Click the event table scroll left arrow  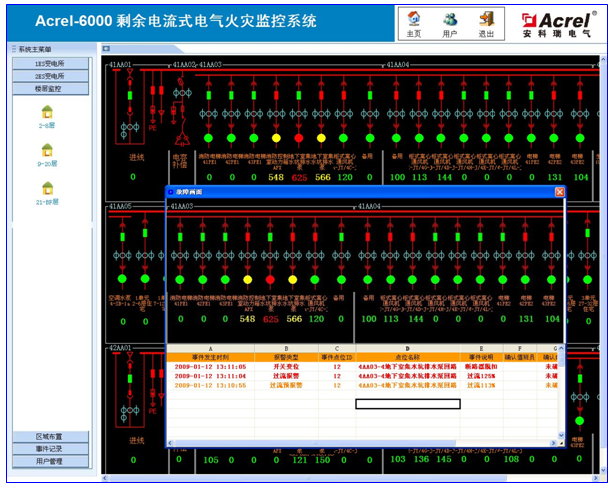click(x=170, y=443)
